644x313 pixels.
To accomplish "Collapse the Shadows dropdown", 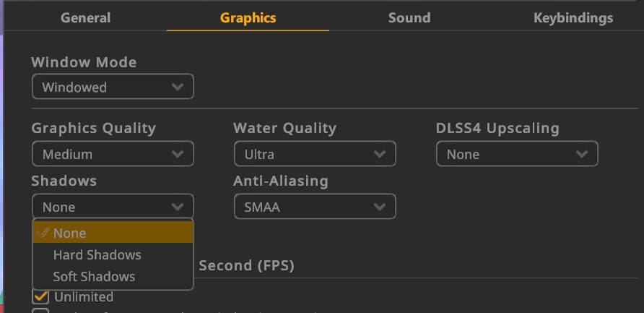I will 113,207.
